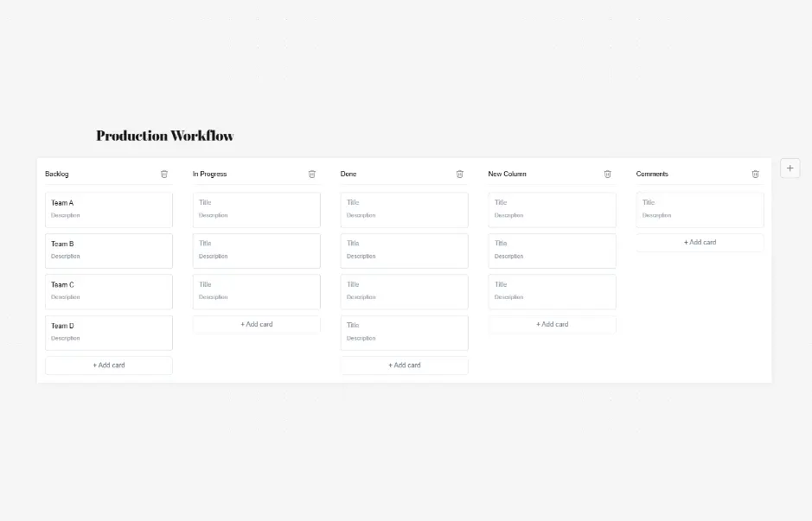Select the Team B card title
Screen dimensions: 812x521
[x=62, y=244]
